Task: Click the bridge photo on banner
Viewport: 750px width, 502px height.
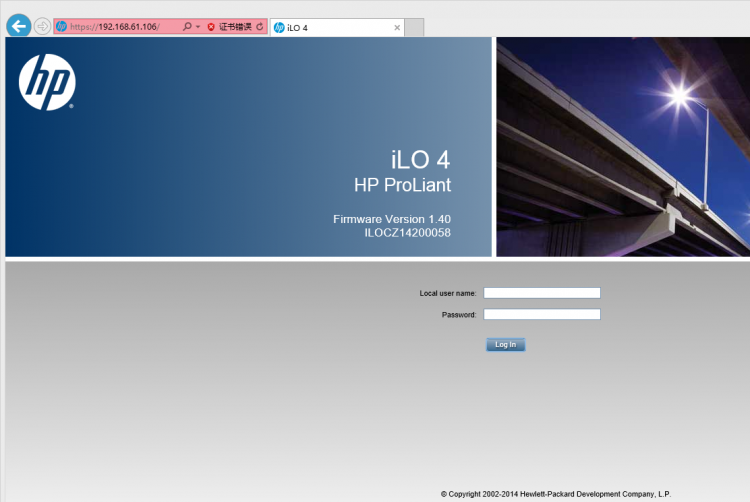Action: 623,147
